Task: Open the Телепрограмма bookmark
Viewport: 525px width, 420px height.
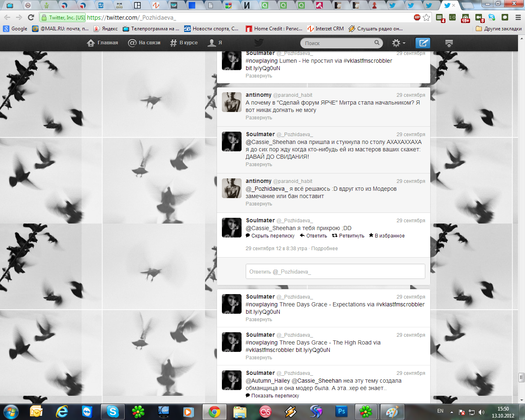Action: tap(151, 29)
